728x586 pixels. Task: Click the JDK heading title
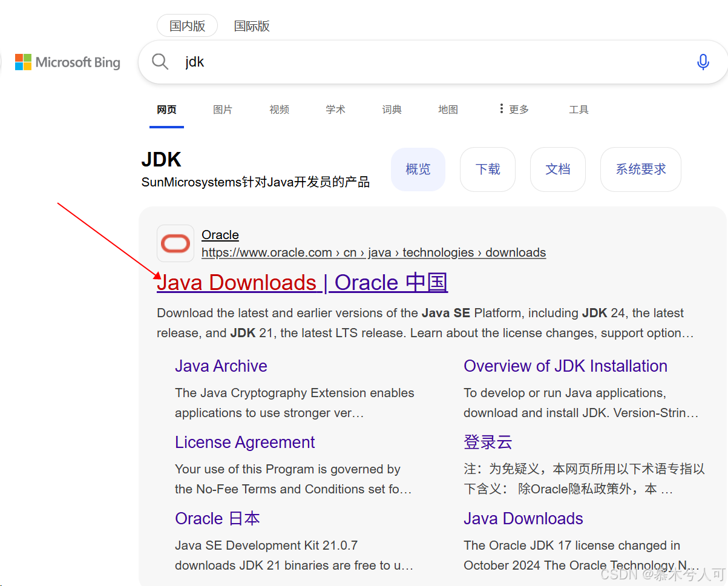(x=161, y=160)
